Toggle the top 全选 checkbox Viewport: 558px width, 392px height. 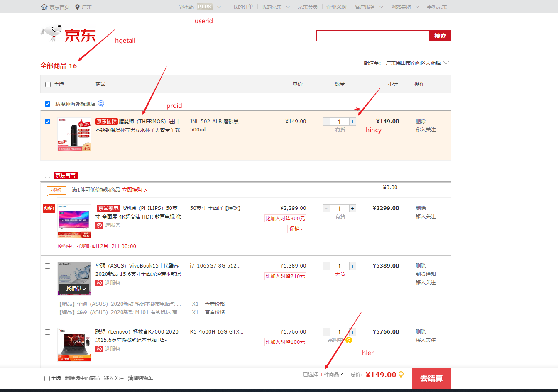(x=48, y=84)
